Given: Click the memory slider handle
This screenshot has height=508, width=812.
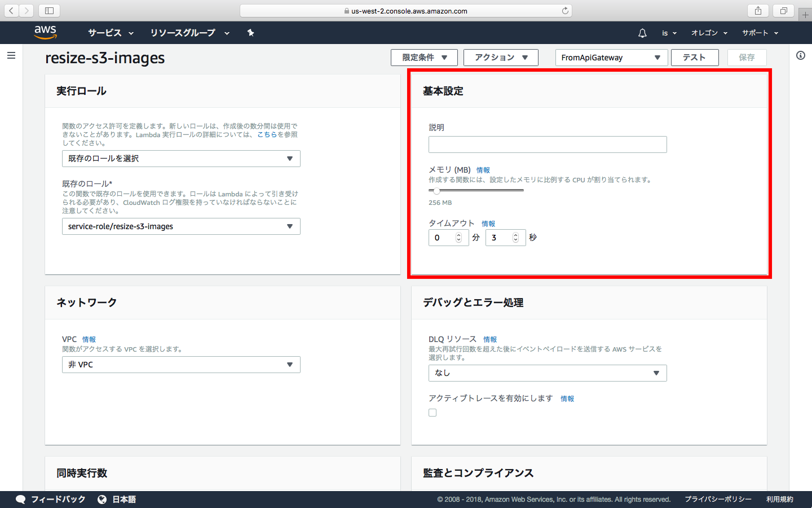Looking at the screenshot, I should pos(436,191).
